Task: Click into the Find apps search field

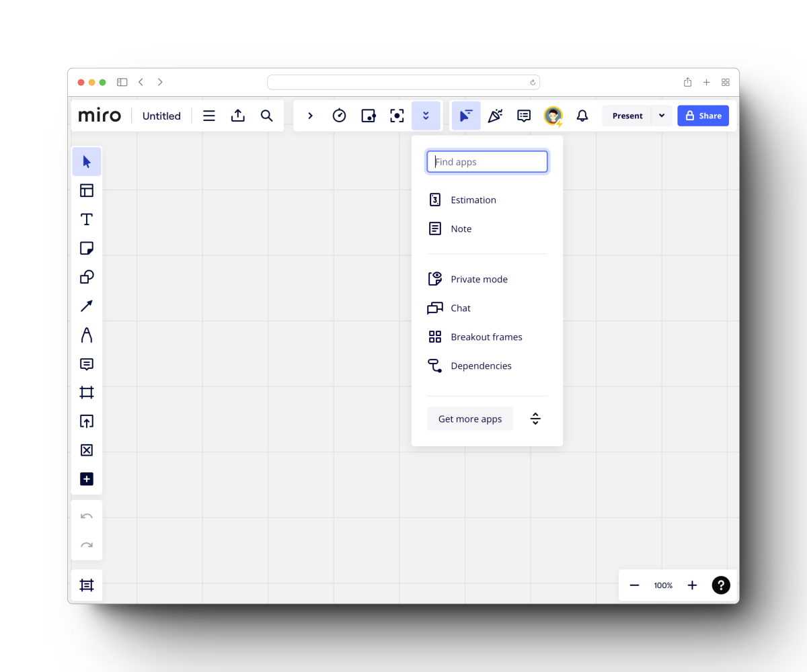Action: click(x=488, y=162)
